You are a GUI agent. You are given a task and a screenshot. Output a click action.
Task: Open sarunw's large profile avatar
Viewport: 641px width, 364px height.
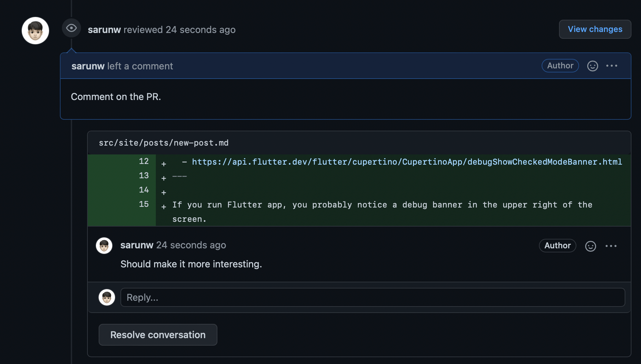click(x=35, y=31)
